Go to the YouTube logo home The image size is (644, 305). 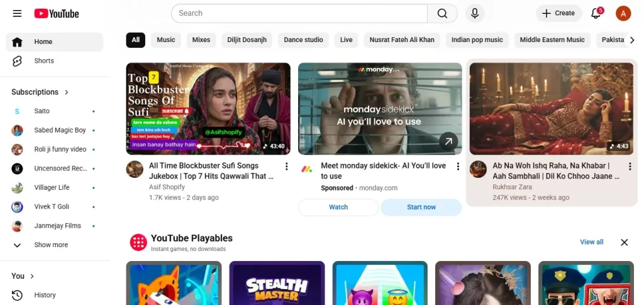coord(56,14)
